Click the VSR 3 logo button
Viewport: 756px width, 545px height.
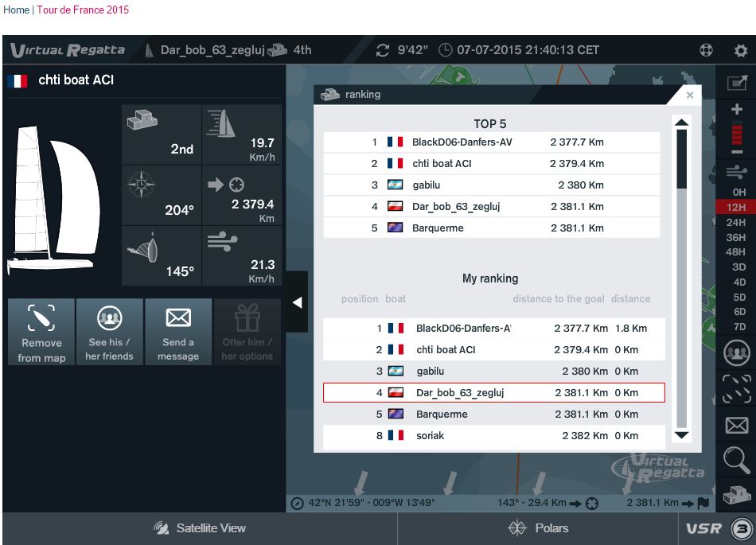pos(720,528)
